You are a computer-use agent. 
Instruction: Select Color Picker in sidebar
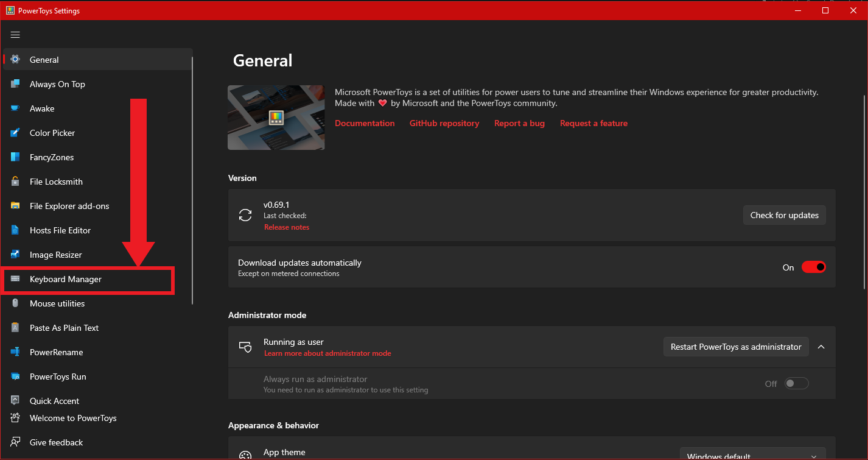pos(98,133)
